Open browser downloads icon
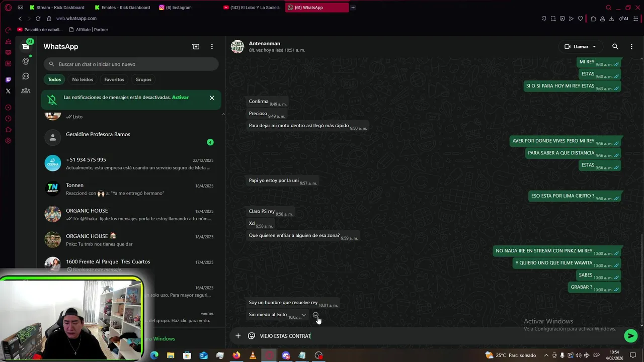644x362 pixels. click(x=611, y=19)
